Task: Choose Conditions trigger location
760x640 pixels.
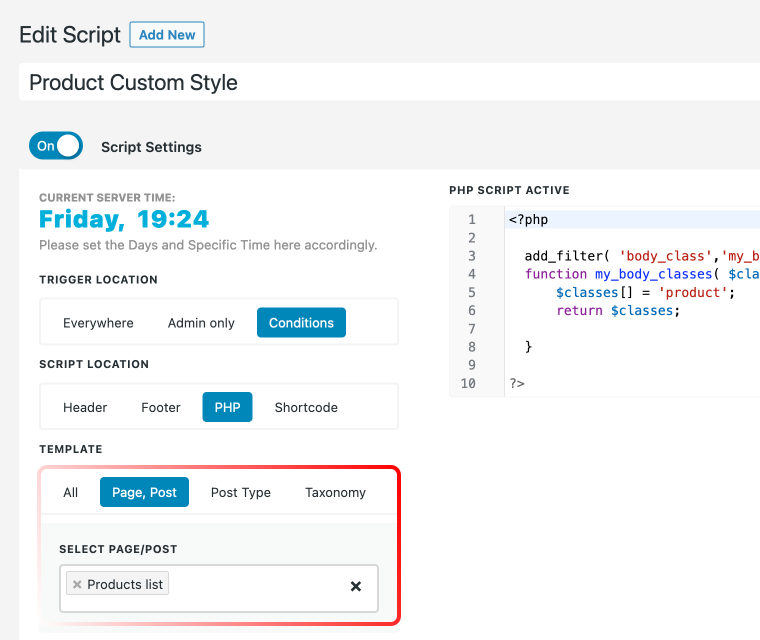Action: [x=301, y=323]
